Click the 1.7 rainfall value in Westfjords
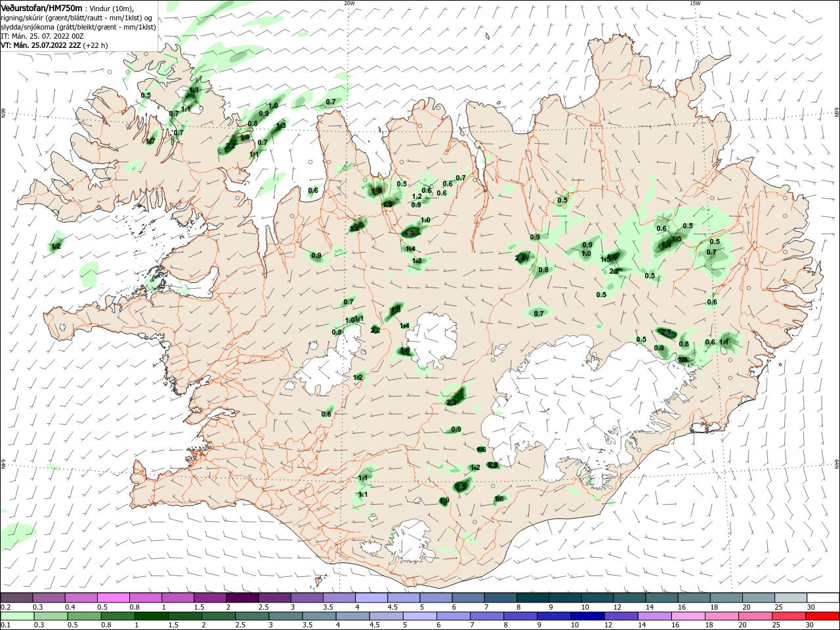 150,141
